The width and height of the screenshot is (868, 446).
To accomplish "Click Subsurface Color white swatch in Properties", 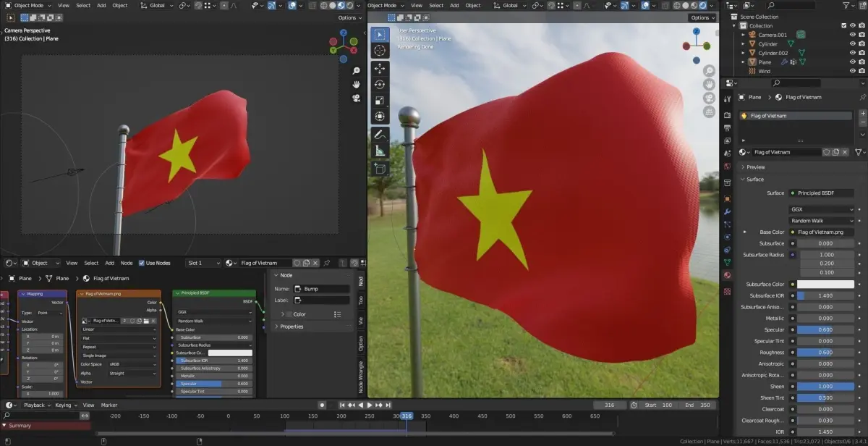I will [825, 285].
